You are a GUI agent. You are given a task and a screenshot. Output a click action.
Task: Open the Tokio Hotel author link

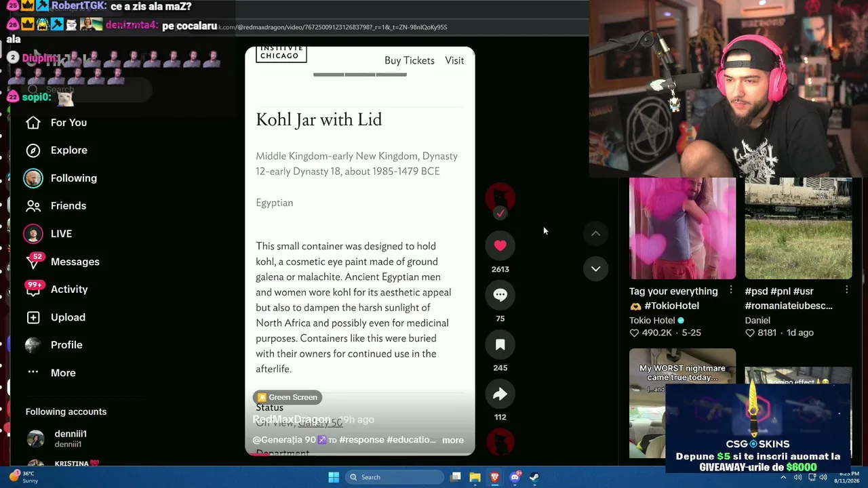652,321
